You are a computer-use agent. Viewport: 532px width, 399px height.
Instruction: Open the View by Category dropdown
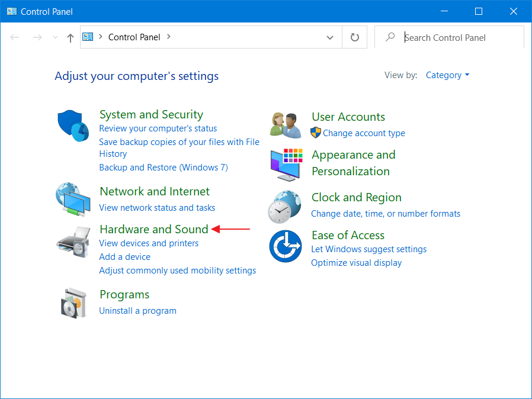447,75
